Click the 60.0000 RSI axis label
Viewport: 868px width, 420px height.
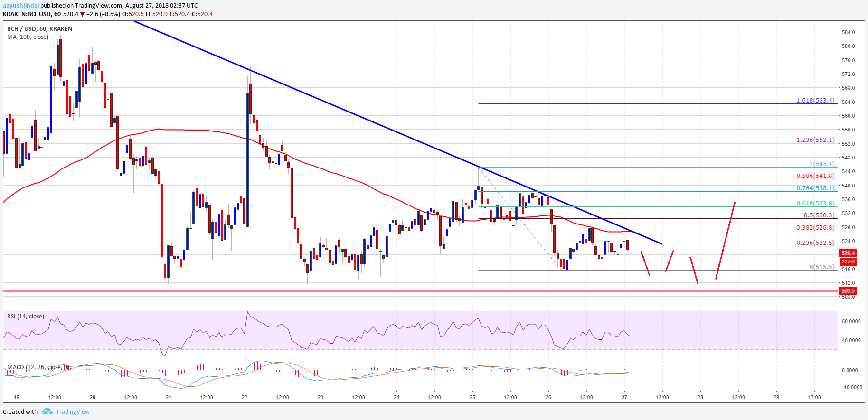[851, 321]
